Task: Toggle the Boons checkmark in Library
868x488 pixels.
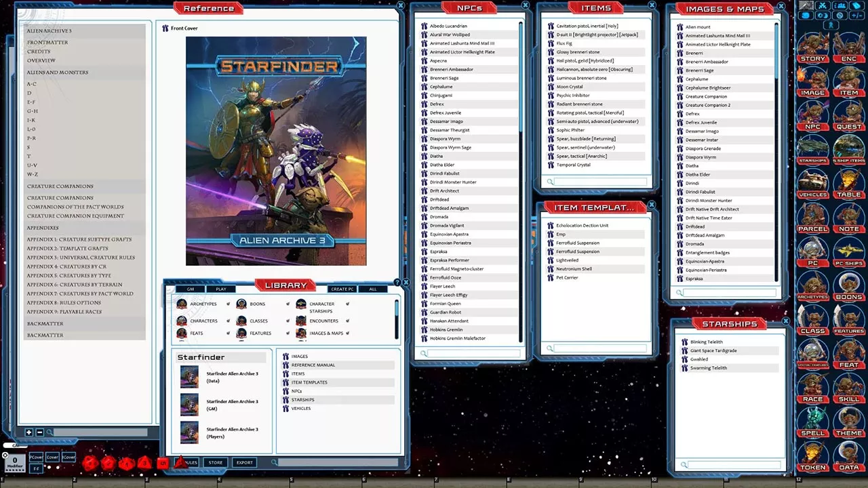Action: pyautogui.click(x=288, y=304)
